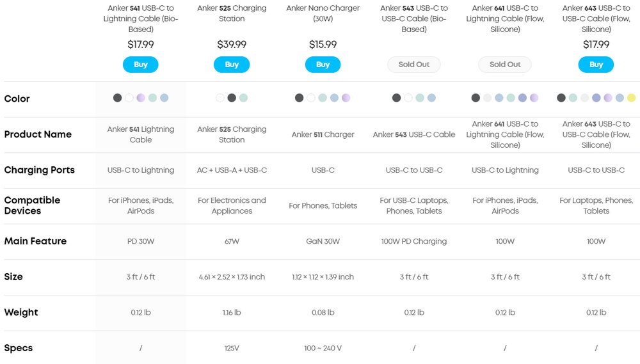640x364 pixels.
Task: Click Buy for Anker 643 USB-C Cable
Action: [596, 65]
